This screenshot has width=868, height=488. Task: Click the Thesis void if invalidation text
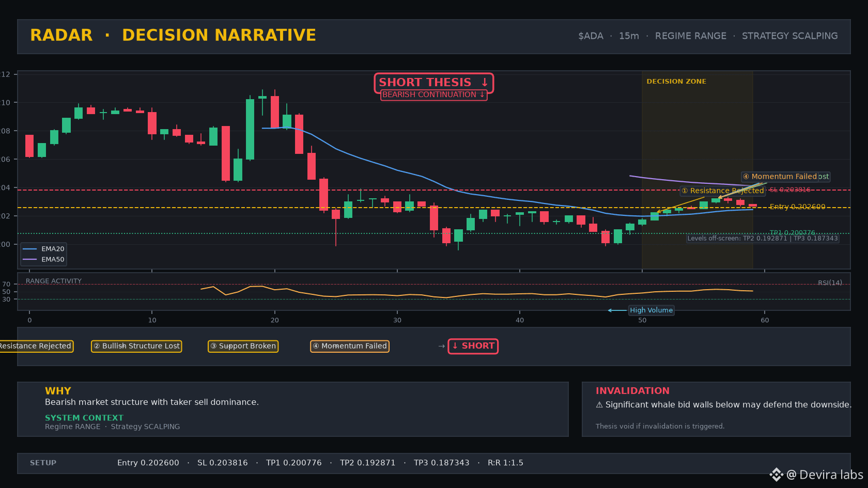pos(660,426)
